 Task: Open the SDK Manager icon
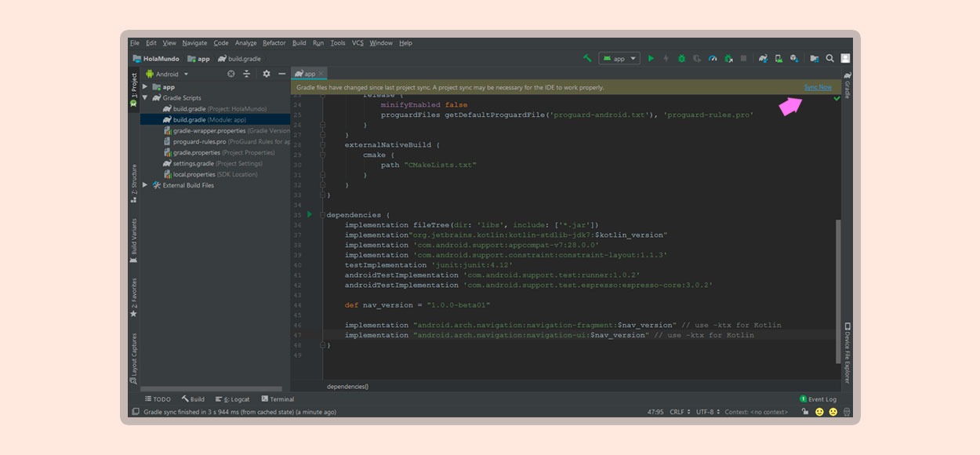point(794,58)
